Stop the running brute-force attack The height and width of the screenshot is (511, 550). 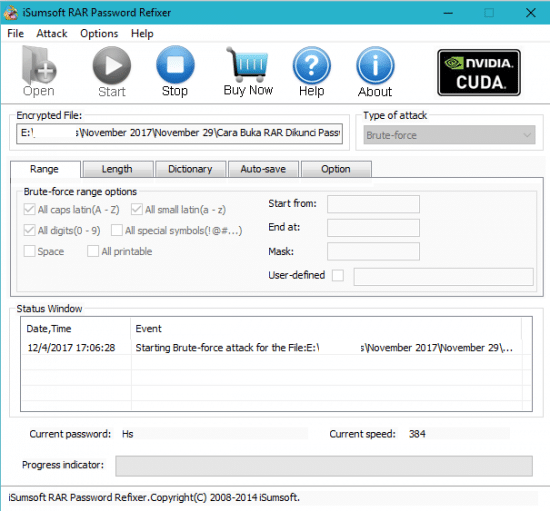(175, 72)
